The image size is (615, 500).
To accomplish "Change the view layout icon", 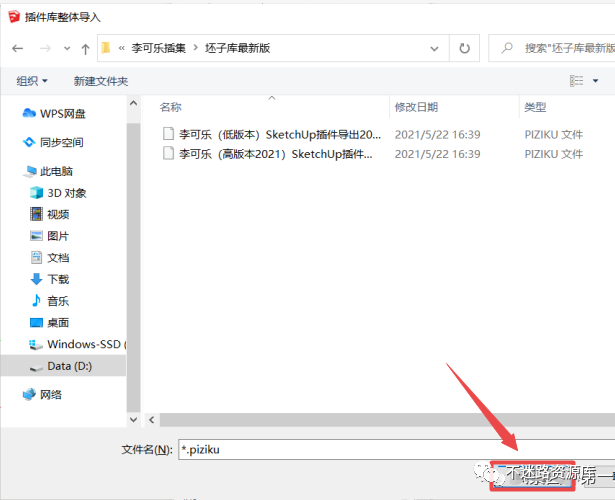I will tap(577, 81).
